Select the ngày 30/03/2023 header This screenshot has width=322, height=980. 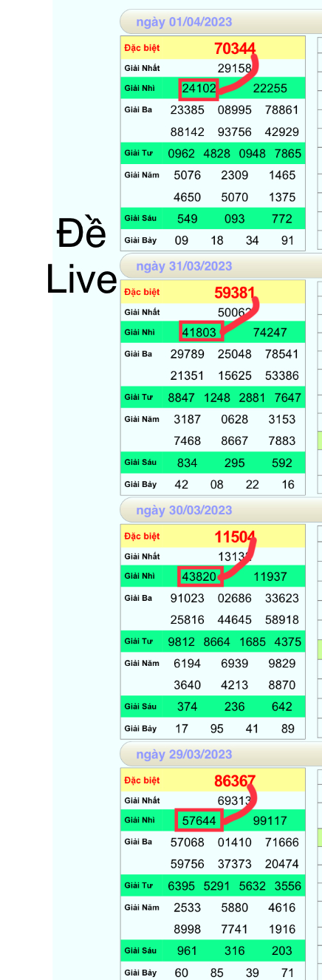[184, 510]
